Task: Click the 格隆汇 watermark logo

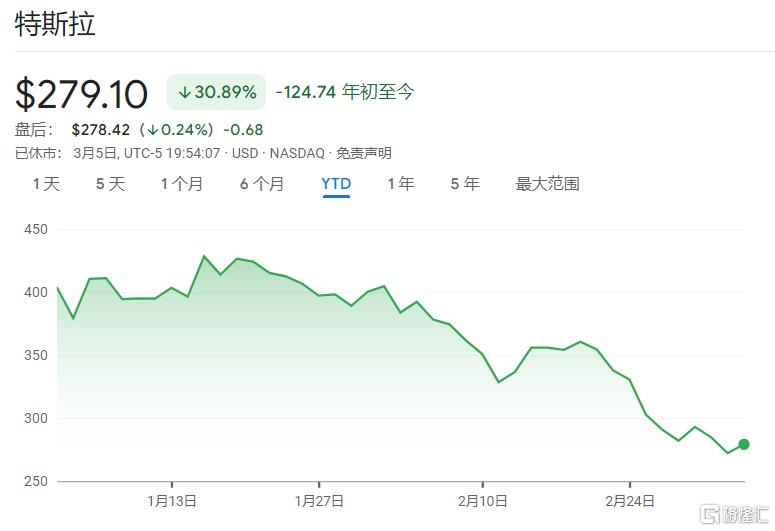Action: (733, 513)
